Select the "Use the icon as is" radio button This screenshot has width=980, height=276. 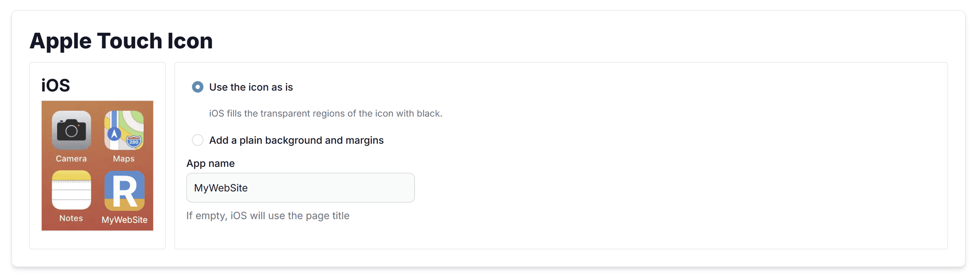[x=198, y=87]
